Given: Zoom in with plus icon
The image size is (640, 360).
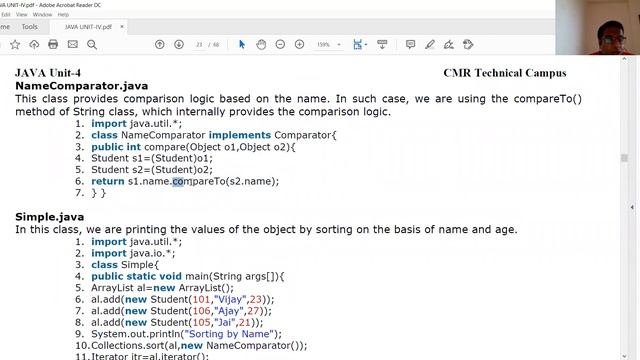Looking at the screenshot, I should click(x=299, y=44).
